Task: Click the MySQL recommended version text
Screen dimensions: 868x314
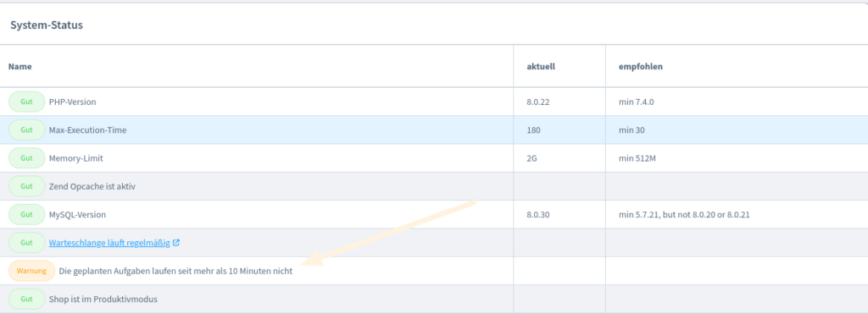Action: pos(684,214)
